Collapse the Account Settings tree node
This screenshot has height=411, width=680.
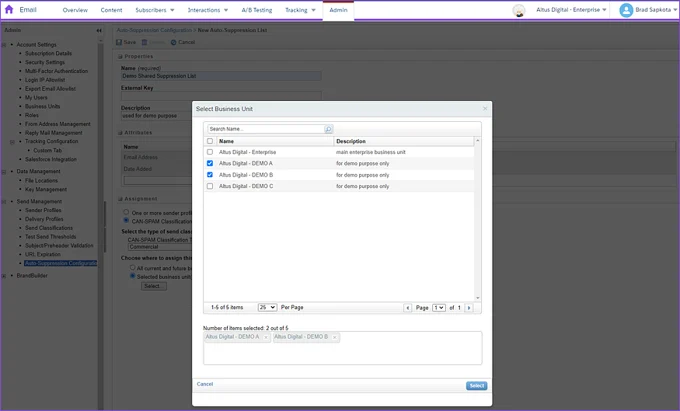coord(4,45)
